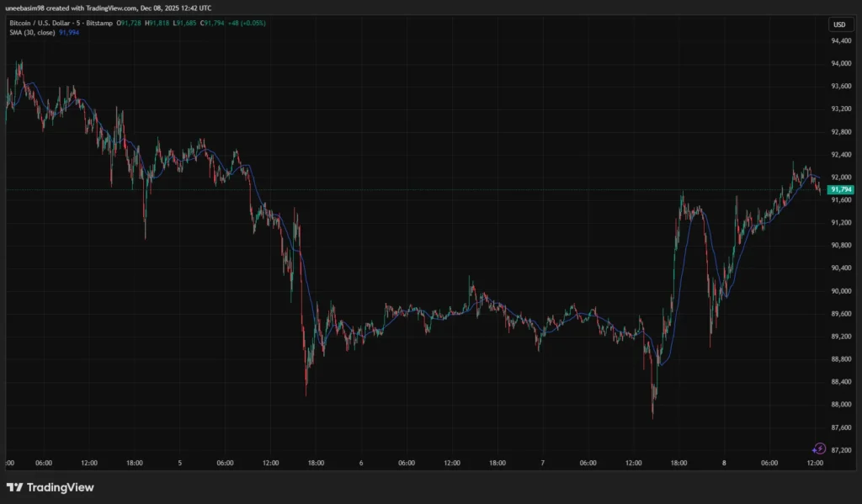This screenshot has height=504, width=862.
Task: Open the USD currency selector
Action: pos(839,25)
